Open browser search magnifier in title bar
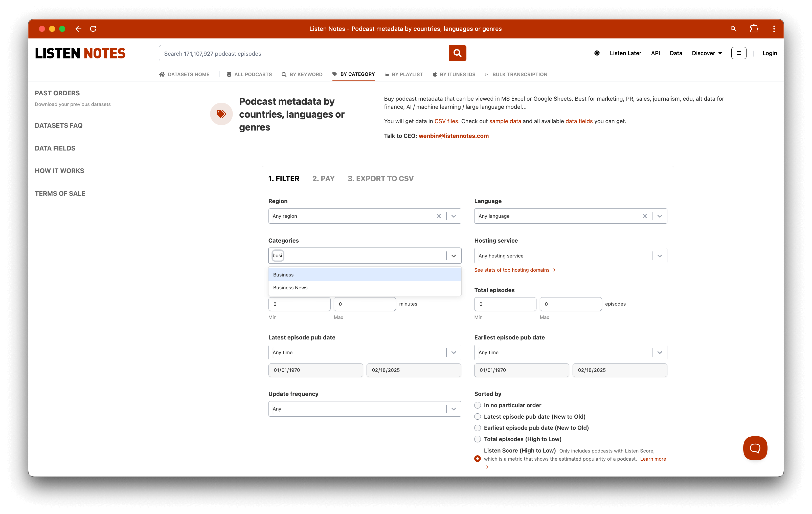Screen dimensions: 812x514 click(x=733, y=29)
